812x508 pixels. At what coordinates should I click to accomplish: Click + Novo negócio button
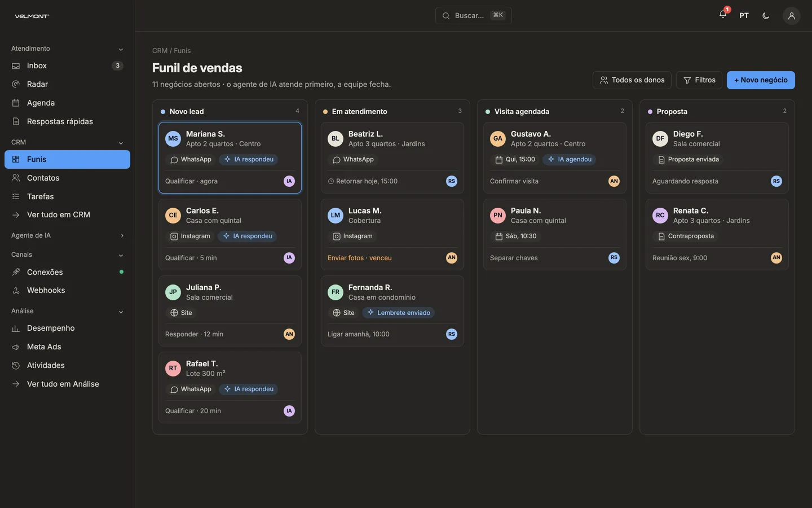761,80
